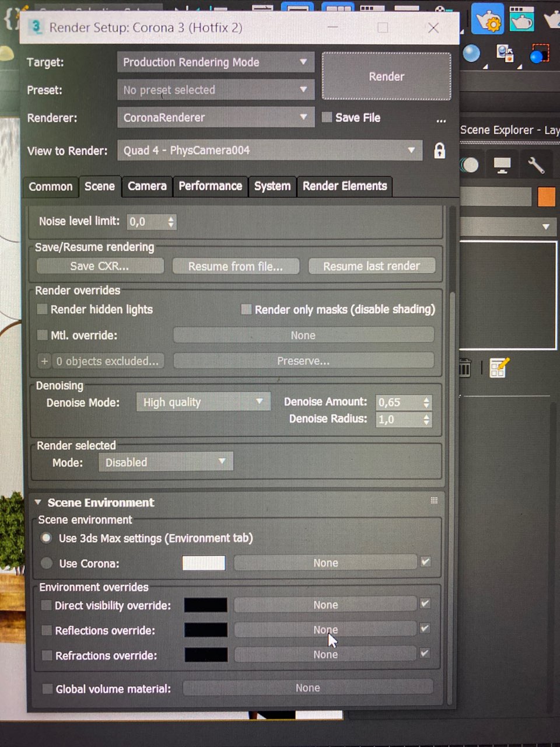
Task: Switch to the Render Elements tab
Action: coord(344,186)
